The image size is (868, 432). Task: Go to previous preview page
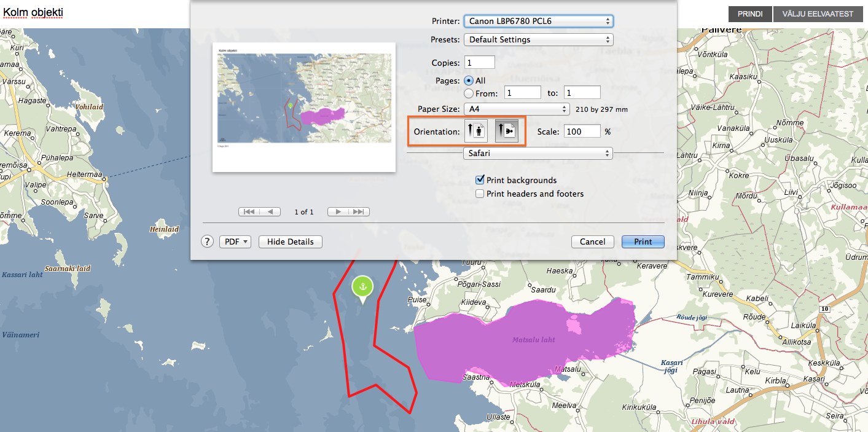pyautogui.click(x=270, y=212)
